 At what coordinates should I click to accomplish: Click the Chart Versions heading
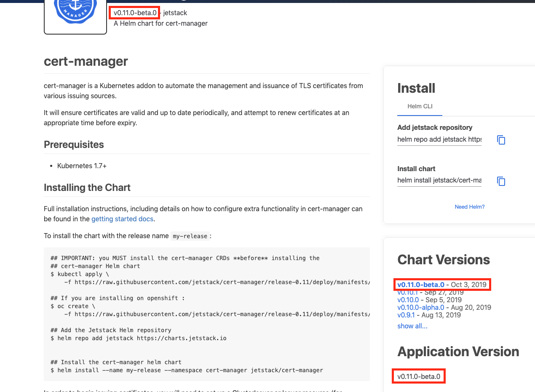pyautogui.click(x=444, y=260)
